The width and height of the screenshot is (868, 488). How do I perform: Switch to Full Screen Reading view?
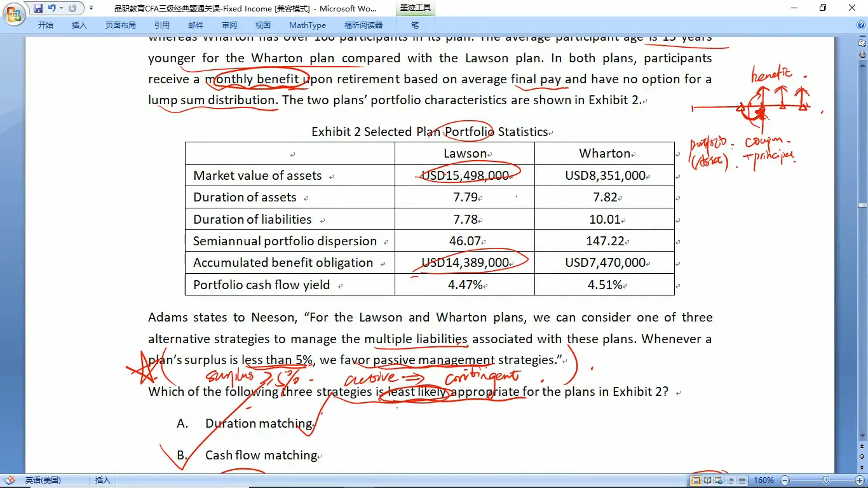coord(707,481)
